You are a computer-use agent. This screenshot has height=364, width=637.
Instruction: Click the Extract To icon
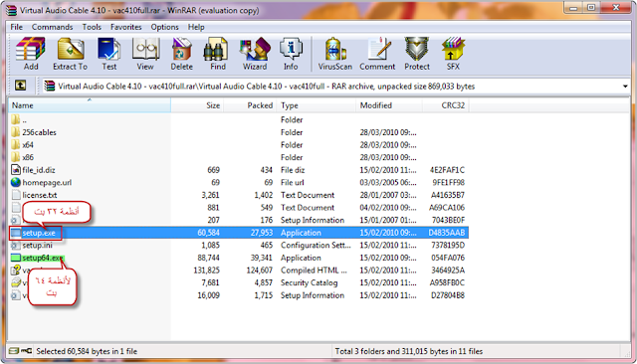pyautogui.click(x=71, y=54)
